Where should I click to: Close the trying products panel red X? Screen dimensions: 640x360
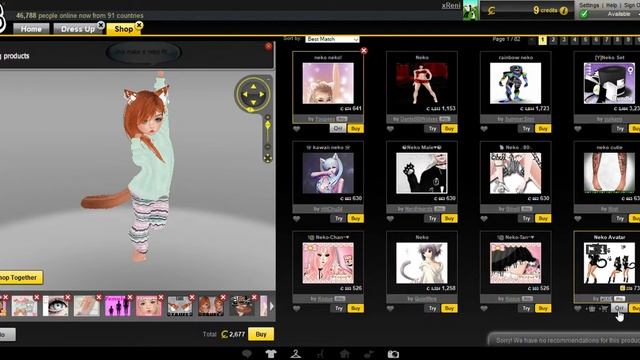point(269,46)
